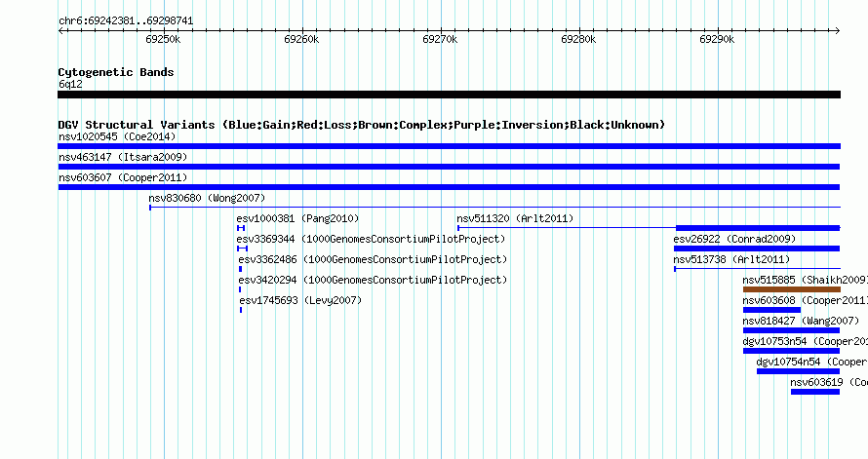Viewport: 868px width, 459px height.
Task: Open nsv511320 (Arlt2011) label
Action: [x=515, y=218]
